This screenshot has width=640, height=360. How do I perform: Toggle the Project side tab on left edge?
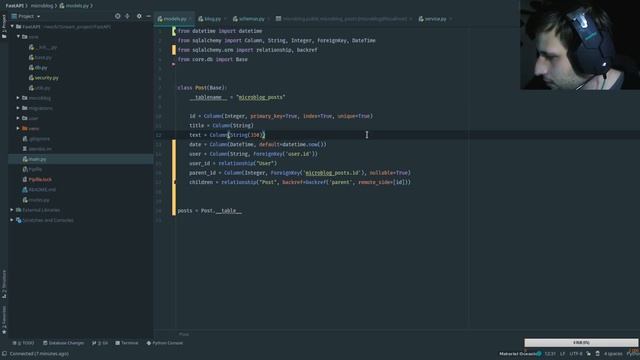pyautogui.click(x=4, y=27)
